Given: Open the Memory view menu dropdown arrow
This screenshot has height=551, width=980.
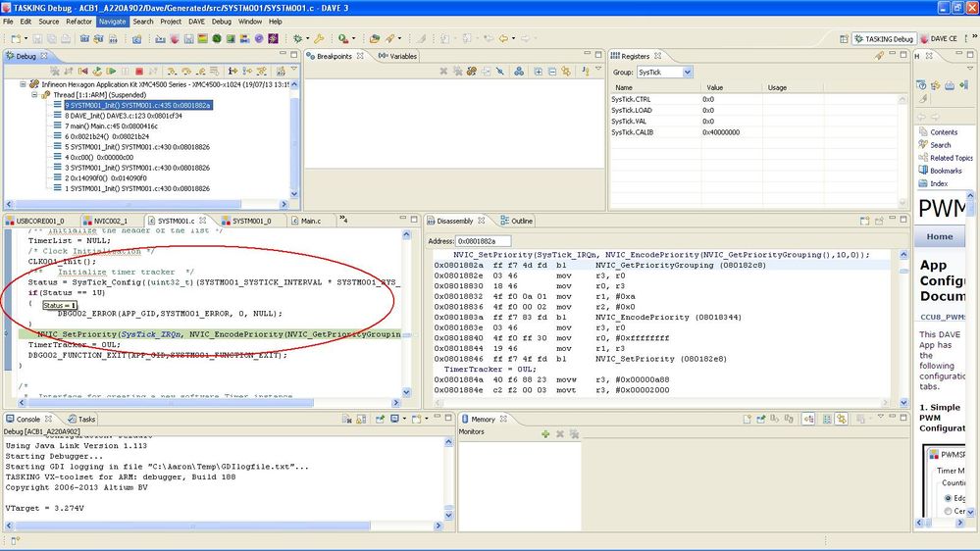Looking at the screenshot, I should (x=880, y=416).
